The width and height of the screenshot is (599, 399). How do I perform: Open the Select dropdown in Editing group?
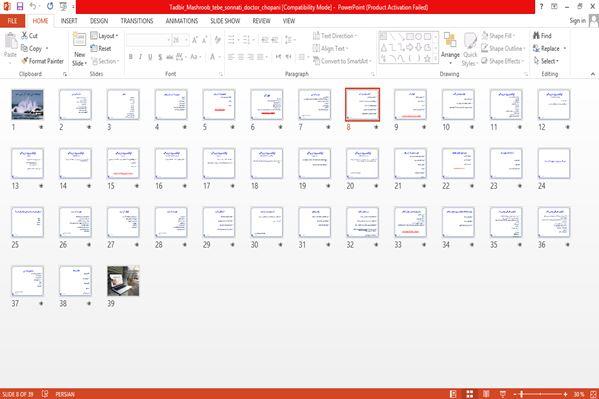point(546,61)
